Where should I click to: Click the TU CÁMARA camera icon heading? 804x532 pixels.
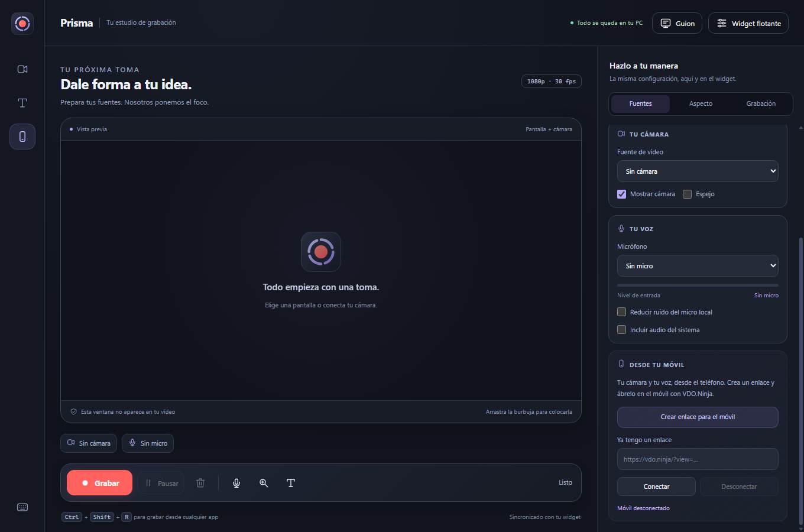pos(621,134)
